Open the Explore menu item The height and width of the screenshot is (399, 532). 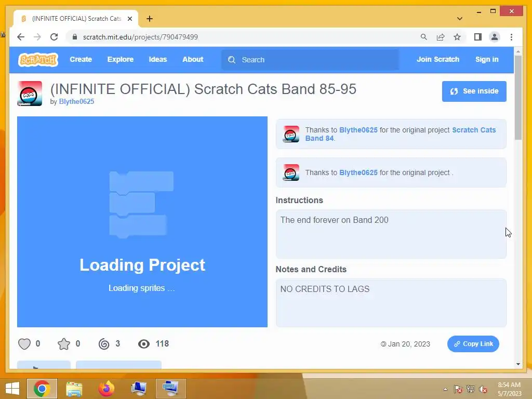tap(121, 59)
